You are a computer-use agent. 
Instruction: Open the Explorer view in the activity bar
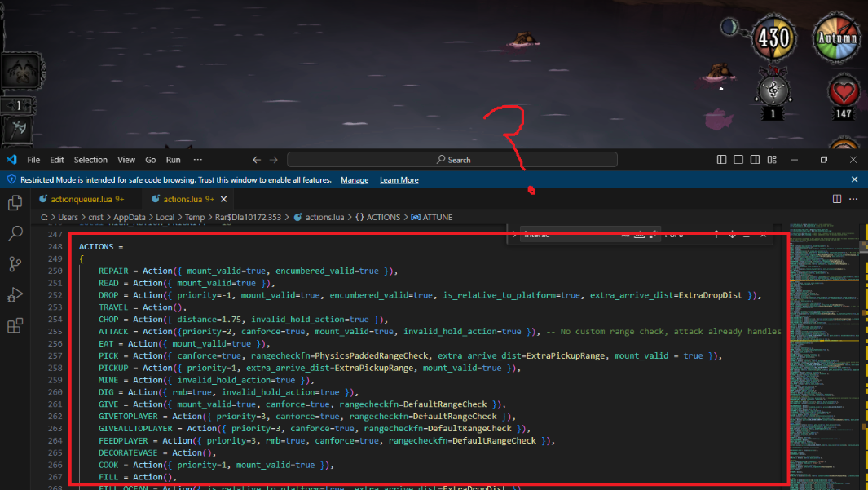pyautogui.click(x=15, y=203)
